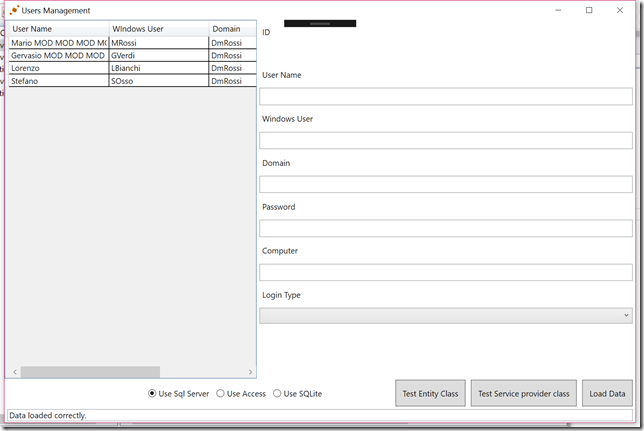Select the Stefano user row
The width and height of the screenshot is (644, 431).
tap(58, 81)
